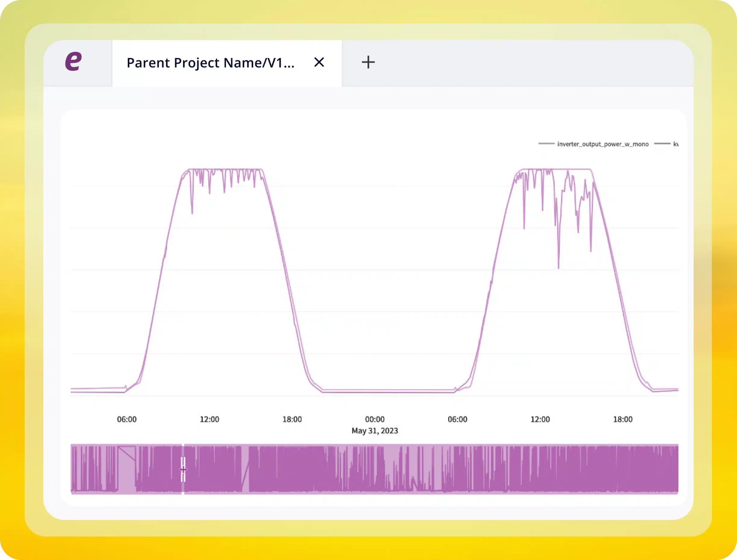The height and width of the screenshot is (560, 737).
Task: Grab the white range slider handle
Action: click(183, 469)
